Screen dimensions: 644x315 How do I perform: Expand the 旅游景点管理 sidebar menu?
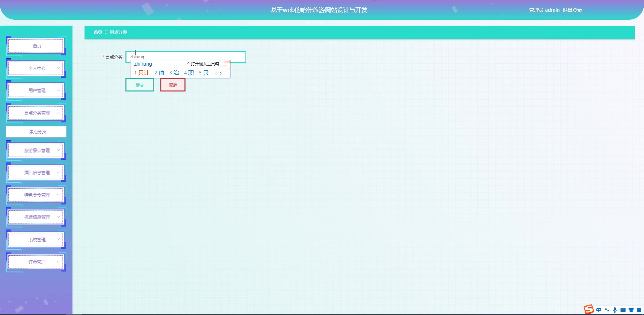[36, 150]
